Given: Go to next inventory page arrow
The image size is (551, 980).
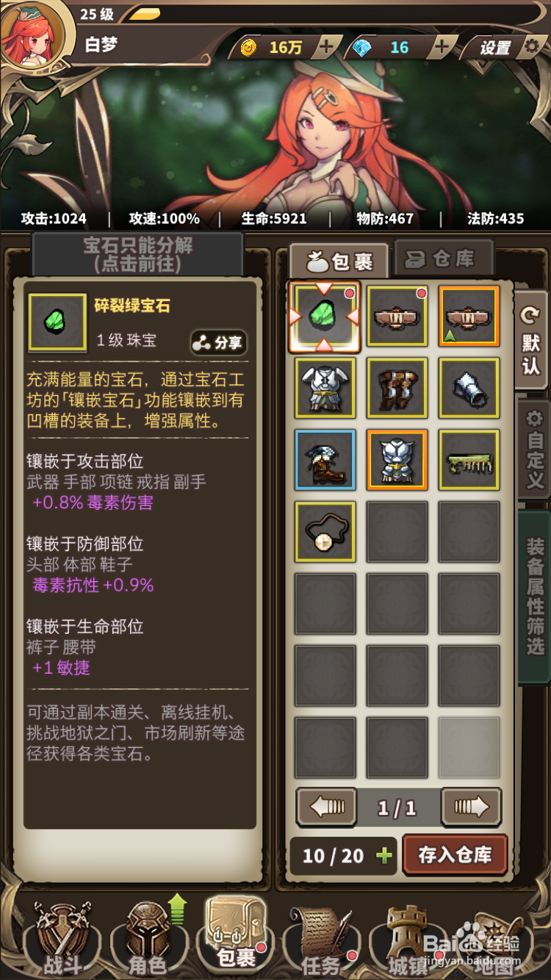Looking at the screenshot, I should coord(472,808).
